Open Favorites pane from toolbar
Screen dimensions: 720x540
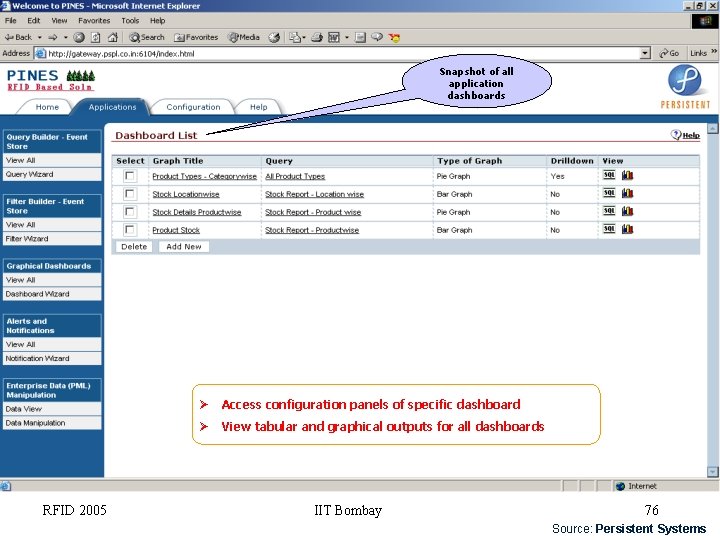pos(196,37)
